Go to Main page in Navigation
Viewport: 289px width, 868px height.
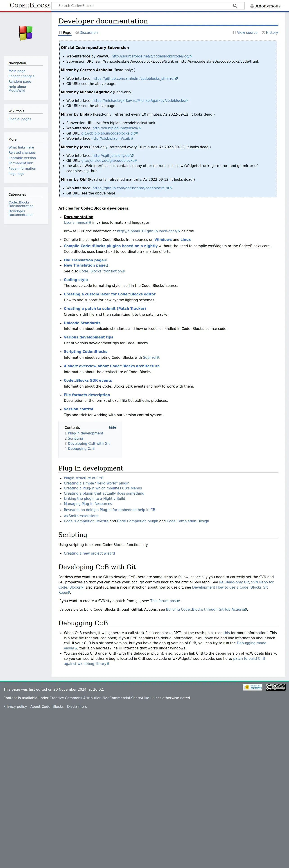17,71
